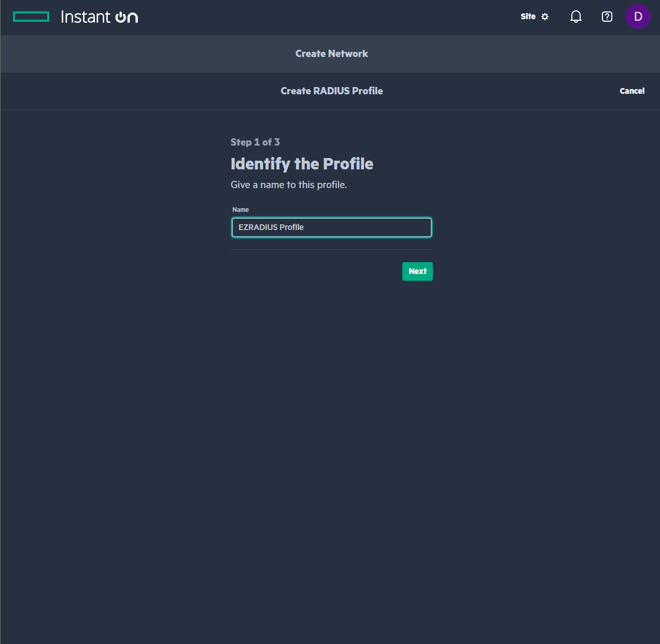Screen dimensions: 660x644
Task: Click the Create RADIUS Profile heading
Action: click(x=332, y=91)
